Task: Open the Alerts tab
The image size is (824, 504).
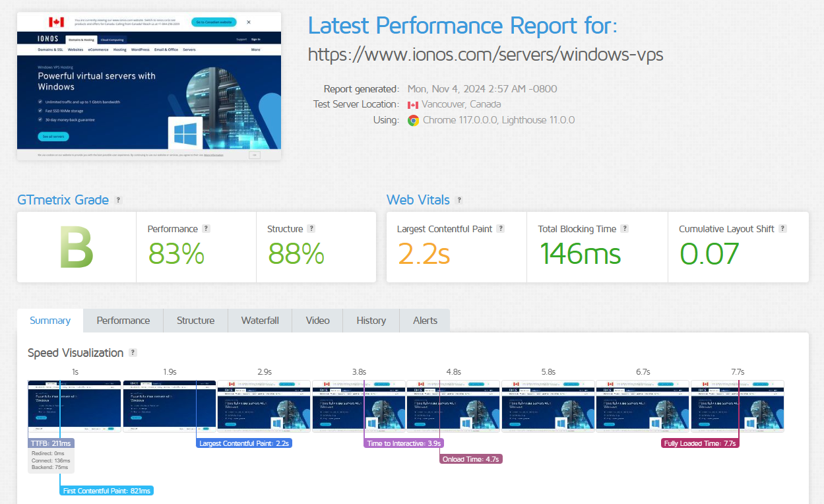Action: click(425, 320)
